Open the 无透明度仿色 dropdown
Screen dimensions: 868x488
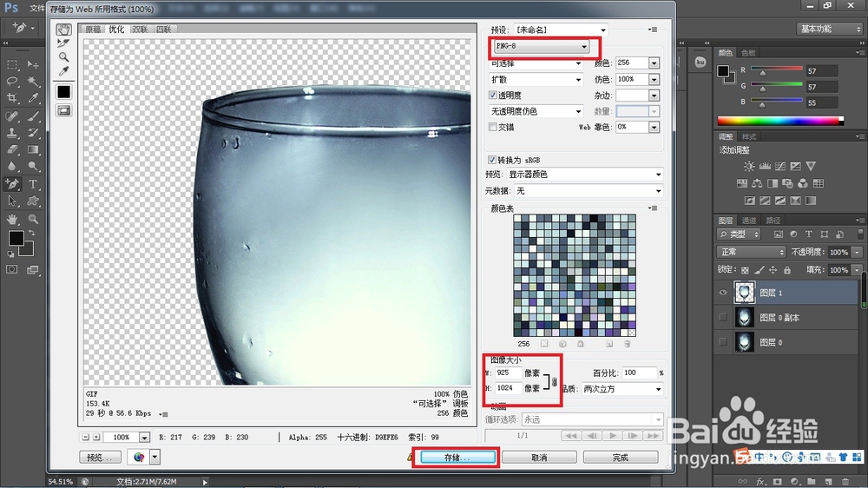click(536, 111)
